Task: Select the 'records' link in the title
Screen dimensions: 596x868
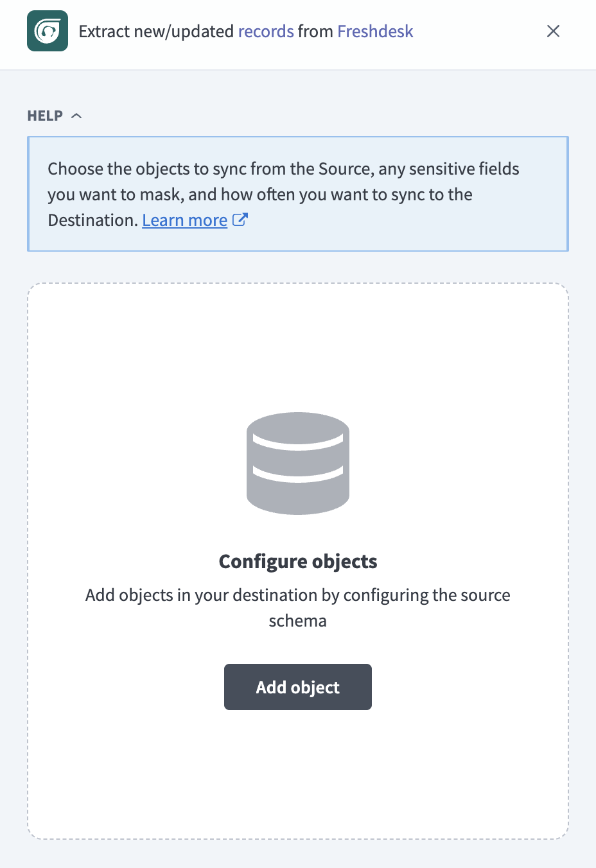Action: (x=266, y=31)
